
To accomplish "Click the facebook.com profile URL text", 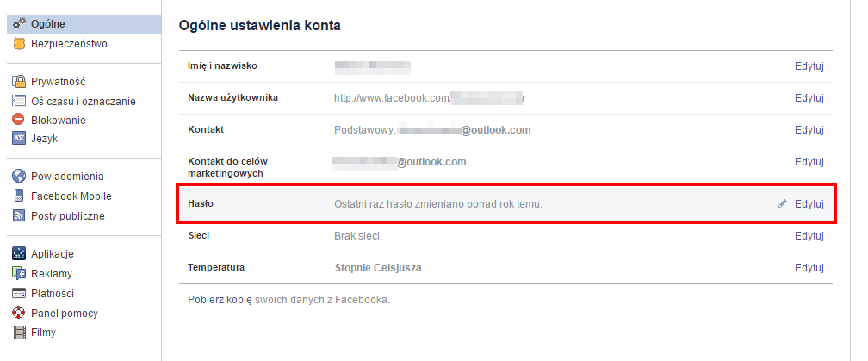I will pos(429,98).
